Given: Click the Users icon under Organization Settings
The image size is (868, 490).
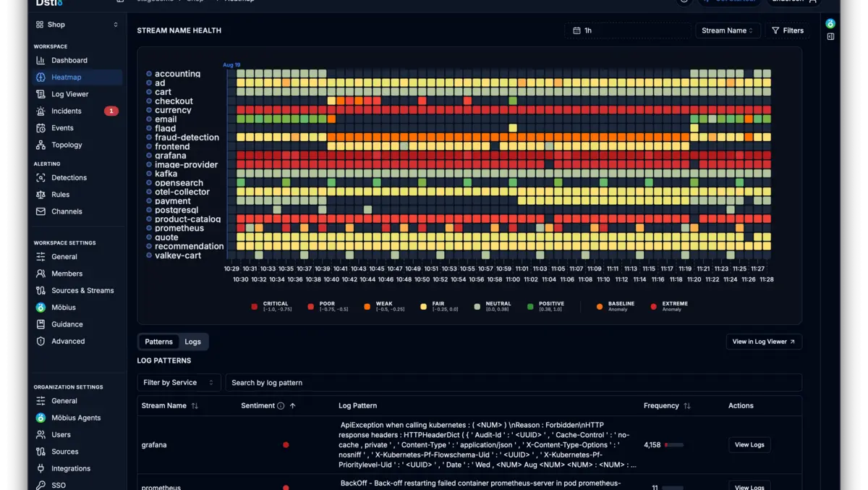Looking at the screenshot, I should [41, 434].
